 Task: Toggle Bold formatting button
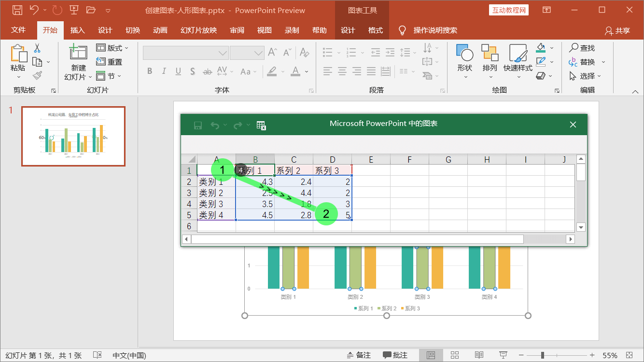(150, 71)
